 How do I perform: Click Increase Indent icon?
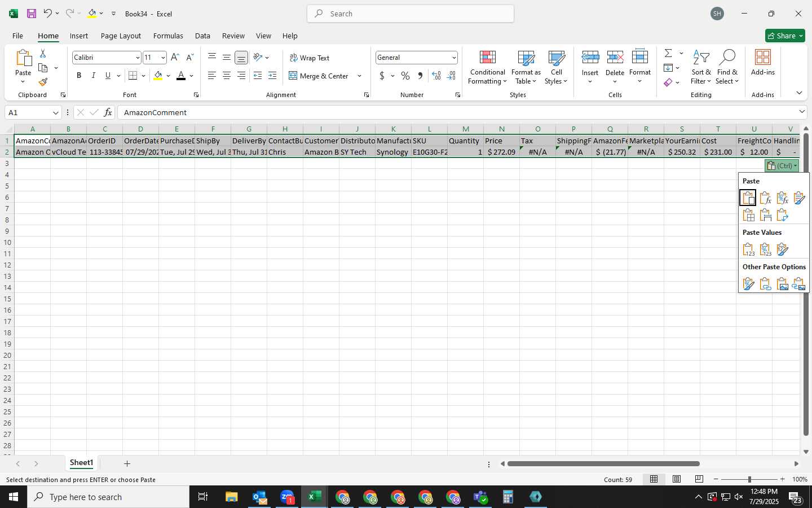[272, 76]
